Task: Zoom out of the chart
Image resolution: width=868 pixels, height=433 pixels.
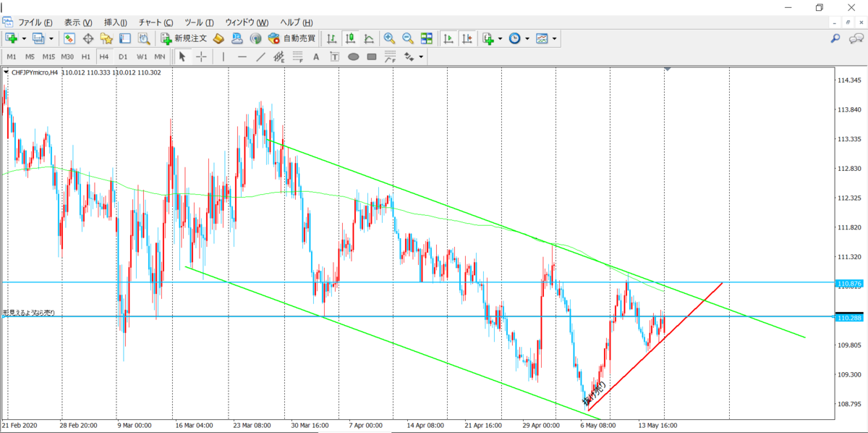Action: [x=408, y=38]
